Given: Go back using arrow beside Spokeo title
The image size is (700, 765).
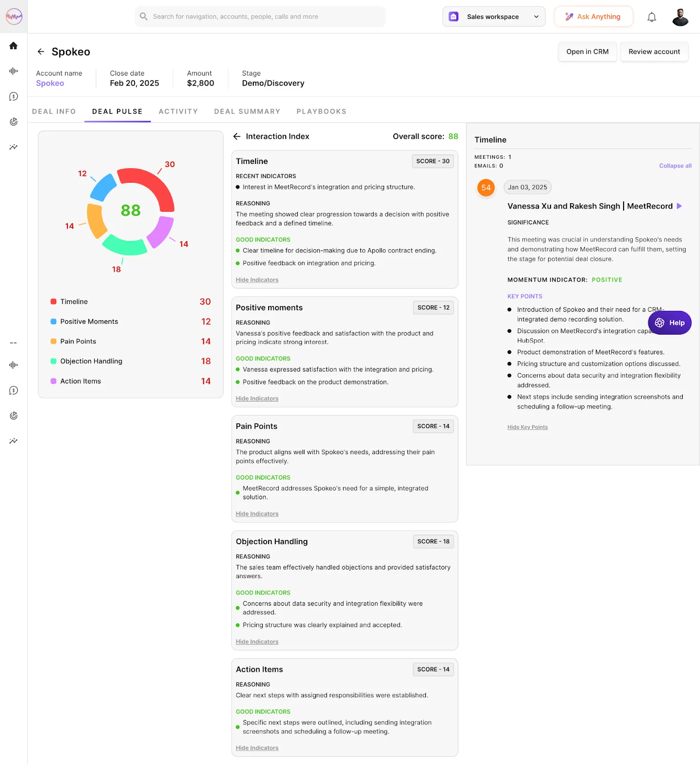Looking at the screenshot, I should 41,52.
